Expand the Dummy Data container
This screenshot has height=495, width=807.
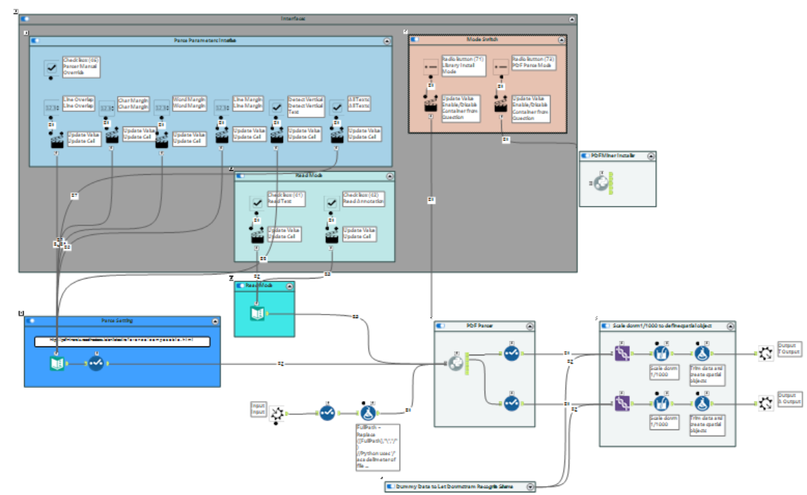click(x=530, y=486)
